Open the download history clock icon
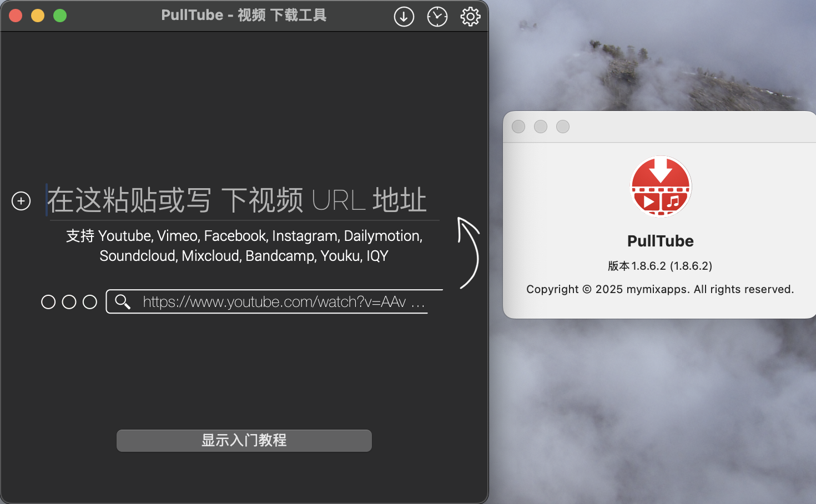The height and width of the screenshot is (504, 816). pyautogui.click(x=437, y=17)
